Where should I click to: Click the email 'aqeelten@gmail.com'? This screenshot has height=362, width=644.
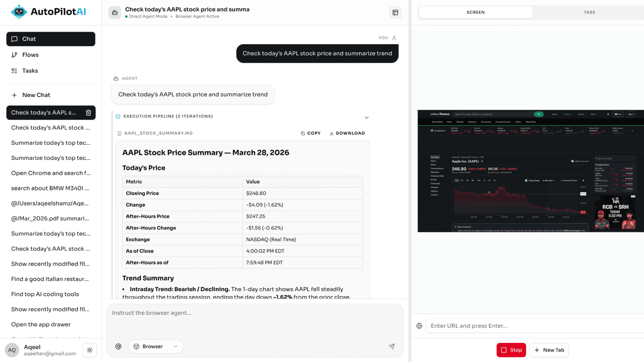50,353
